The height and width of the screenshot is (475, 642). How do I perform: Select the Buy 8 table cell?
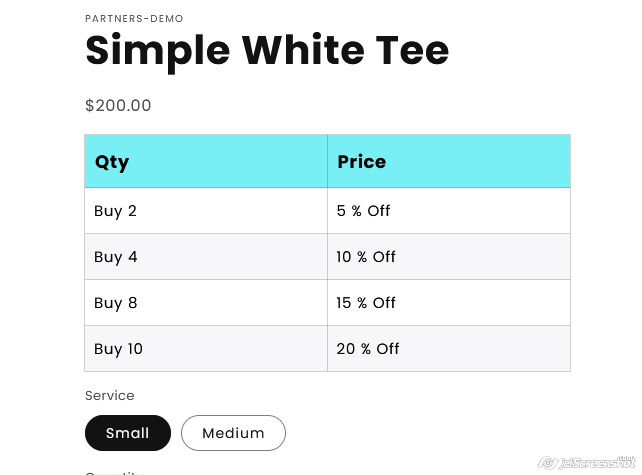pyautogui.click(x=115, y=303)
